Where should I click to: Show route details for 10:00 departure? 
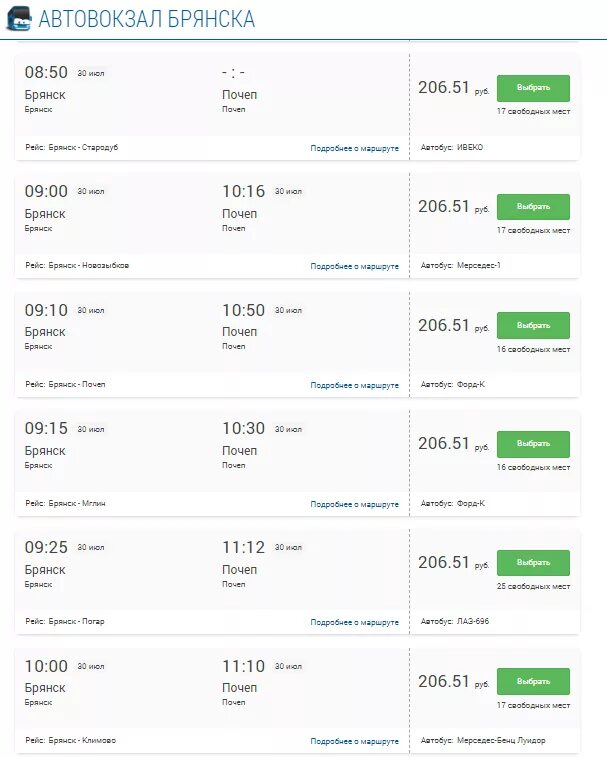pyautogui.click(x=354, y=741)
